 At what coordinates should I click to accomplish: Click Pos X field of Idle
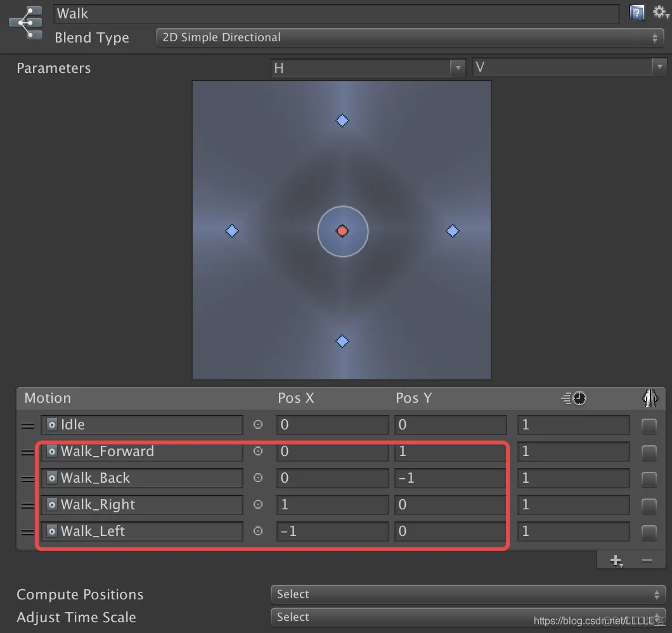pyautogui.click(x=332, y=424)
